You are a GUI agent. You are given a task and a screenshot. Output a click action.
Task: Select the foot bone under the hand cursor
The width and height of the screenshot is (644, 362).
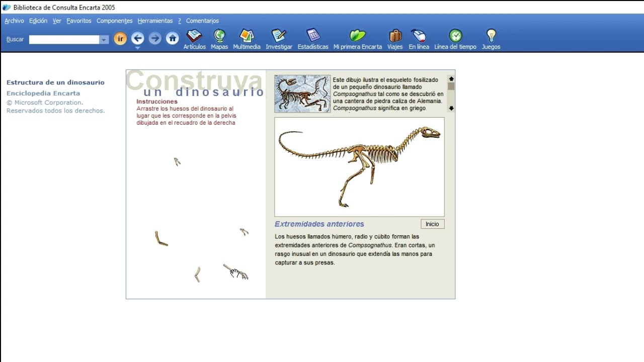(x=236, y=272)
